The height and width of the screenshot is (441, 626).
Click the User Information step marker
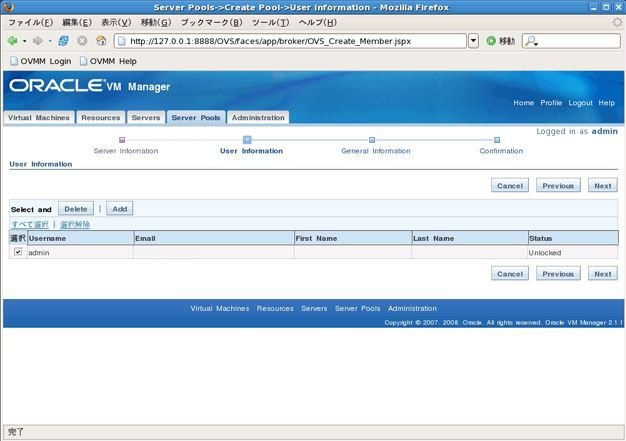click(x=247, y=140)
